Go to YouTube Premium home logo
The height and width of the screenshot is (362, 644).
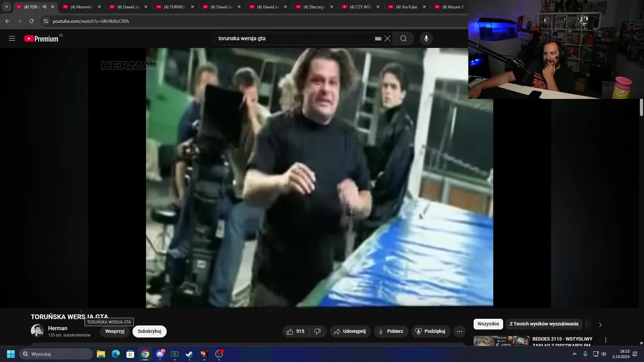(x=42, y=39)
